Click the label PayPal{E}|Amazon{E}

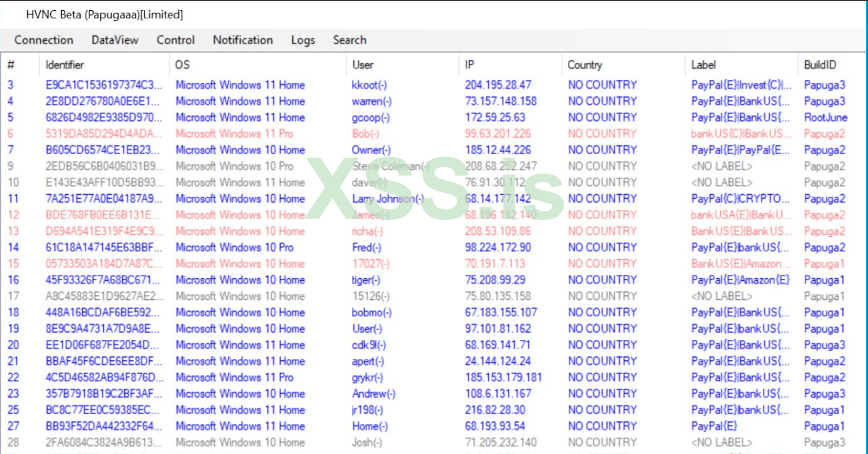tap(741, 280)
